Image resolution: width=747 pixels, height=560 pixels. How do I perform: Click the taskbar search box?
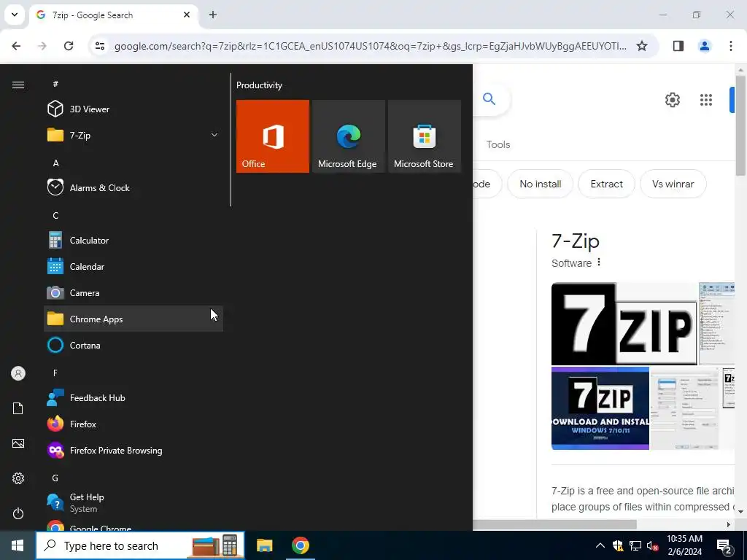[x=140, y=545]
